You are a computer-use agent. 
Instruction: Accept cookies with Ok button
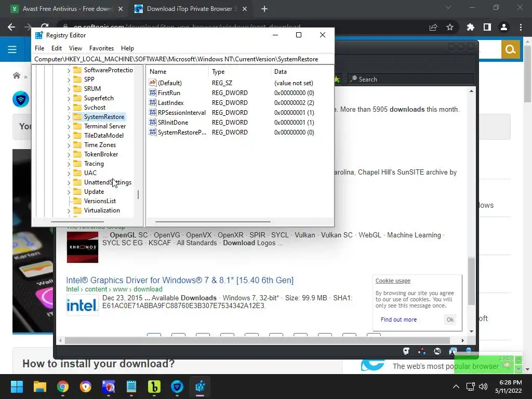(x=450, y=320)
